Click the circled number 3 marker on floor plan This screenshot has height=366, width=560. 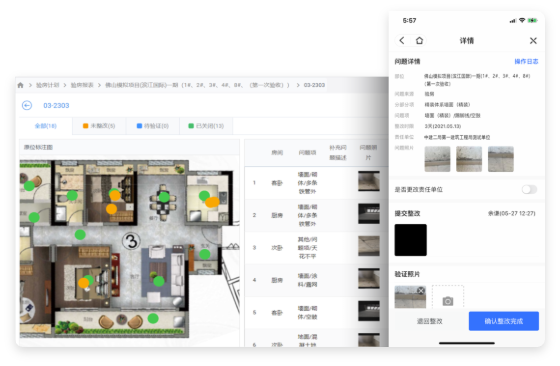(x=131, y=241)
